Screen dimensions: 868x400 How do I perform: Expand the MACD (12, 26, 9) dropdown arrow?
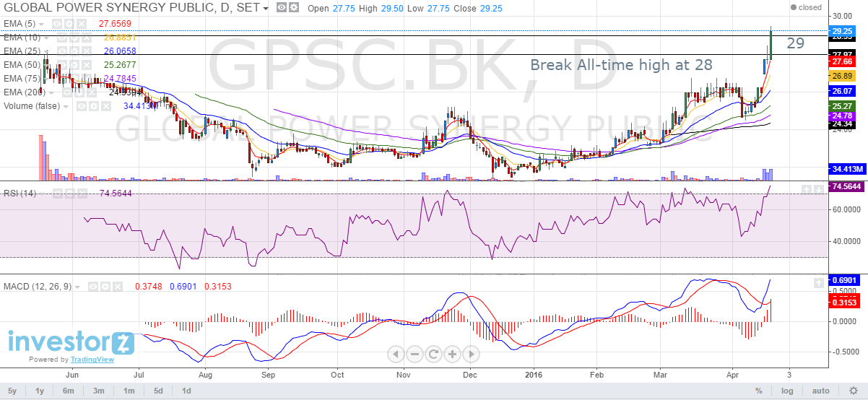point(77,287)
